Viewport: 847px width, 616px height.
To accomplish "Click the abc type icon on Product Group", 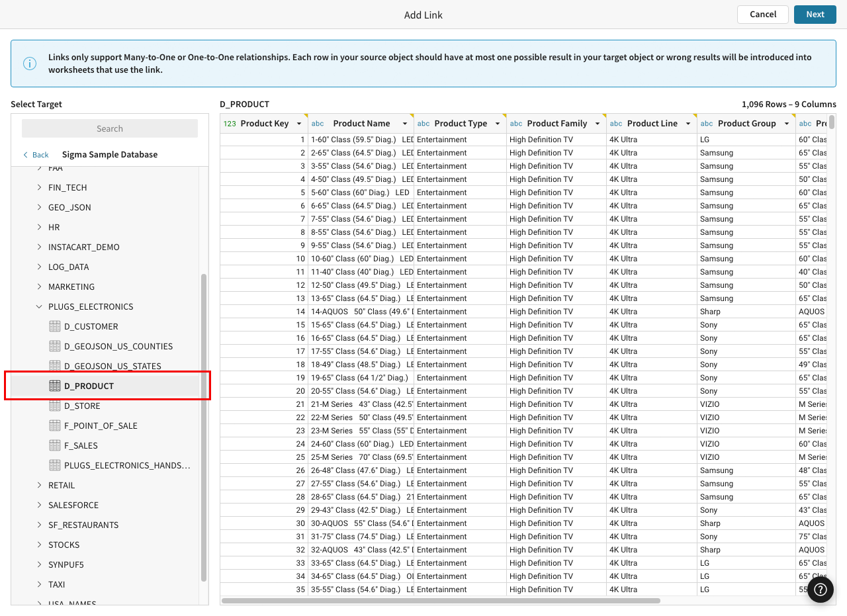I will [707, 124].
